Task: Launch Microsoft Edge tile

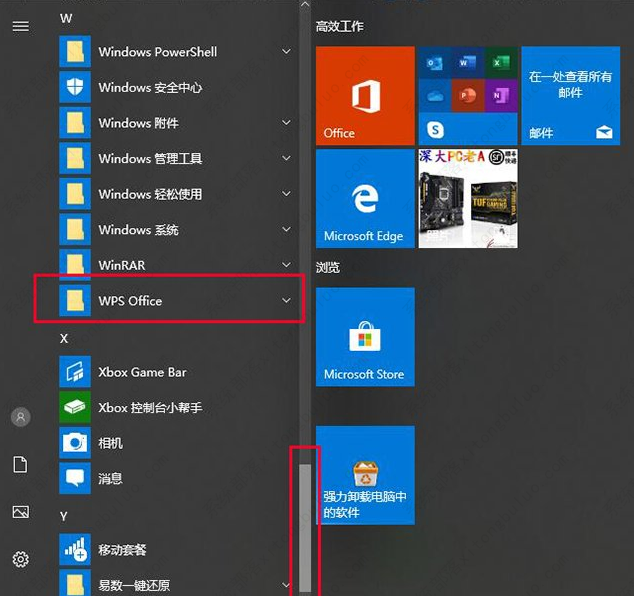Action: [x=364, y=198]
